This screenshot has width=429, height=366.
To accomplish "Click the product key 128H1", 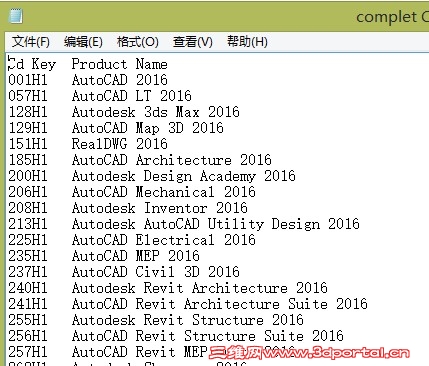I will (x=28, y=112).
